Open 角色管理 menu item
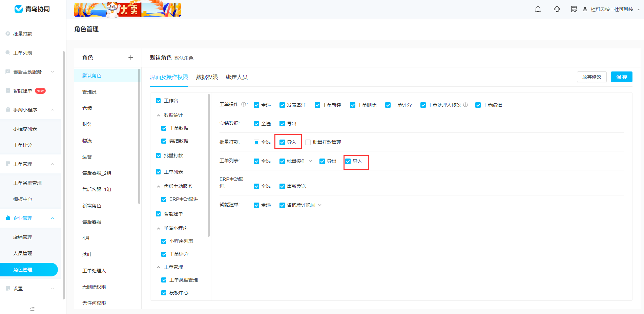Viewport: 644px width, 314px height. 29,270
